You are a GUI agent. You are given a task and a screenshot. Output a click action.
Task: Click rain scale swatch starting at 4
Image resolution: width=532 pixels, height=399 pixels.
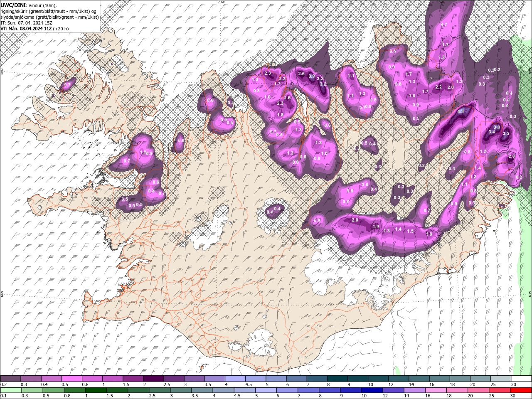[223, 390]
